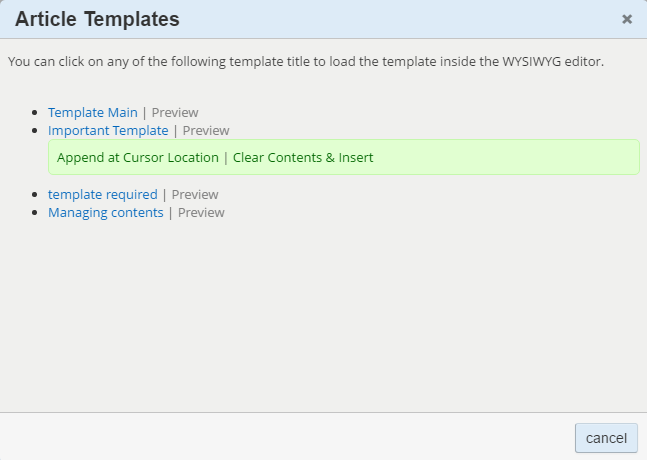Preview the Template Main template
This screenshot has height=460, width=647.
[175, 113]
